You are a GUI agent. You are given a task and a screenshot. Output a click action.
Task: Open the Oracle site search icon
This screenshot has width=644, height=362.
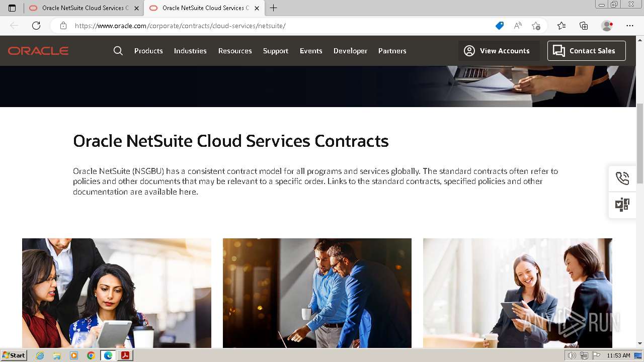click(118, 51)
